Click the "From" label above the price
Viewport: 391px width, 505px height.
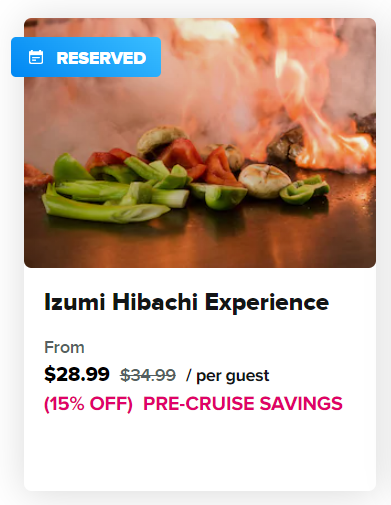(64, 347)
